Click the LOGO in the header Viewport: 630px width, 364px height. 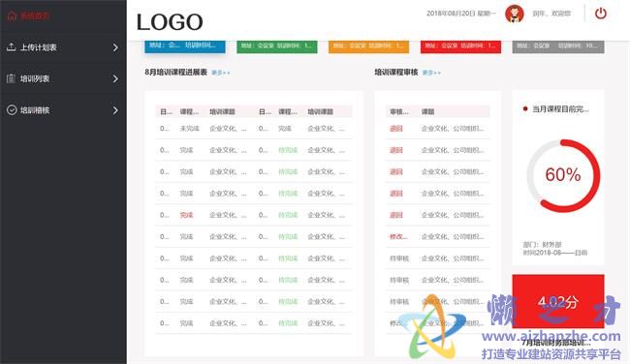pyautogui.click(x=170, y=22)
